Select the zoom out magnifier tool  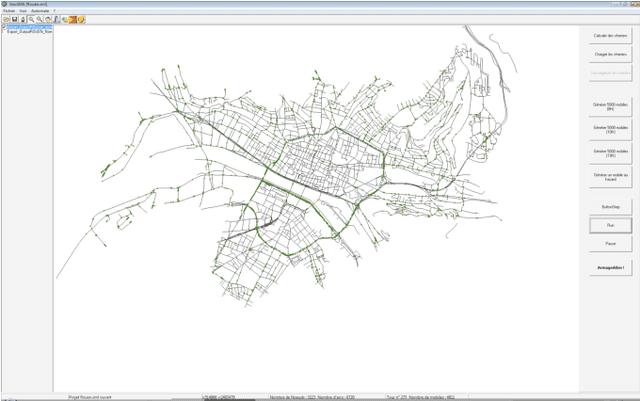click(x=40, y=19)
